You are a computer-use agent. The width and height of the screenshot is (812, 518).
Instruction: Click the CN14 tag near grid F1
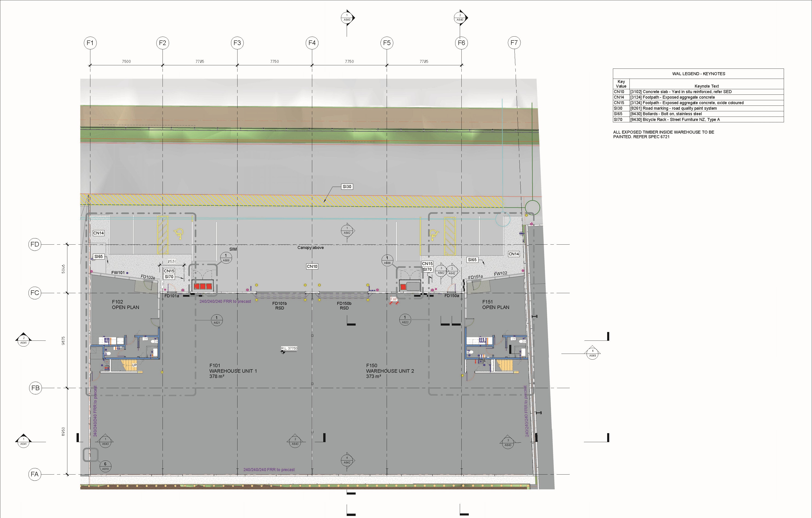point(98,233)
